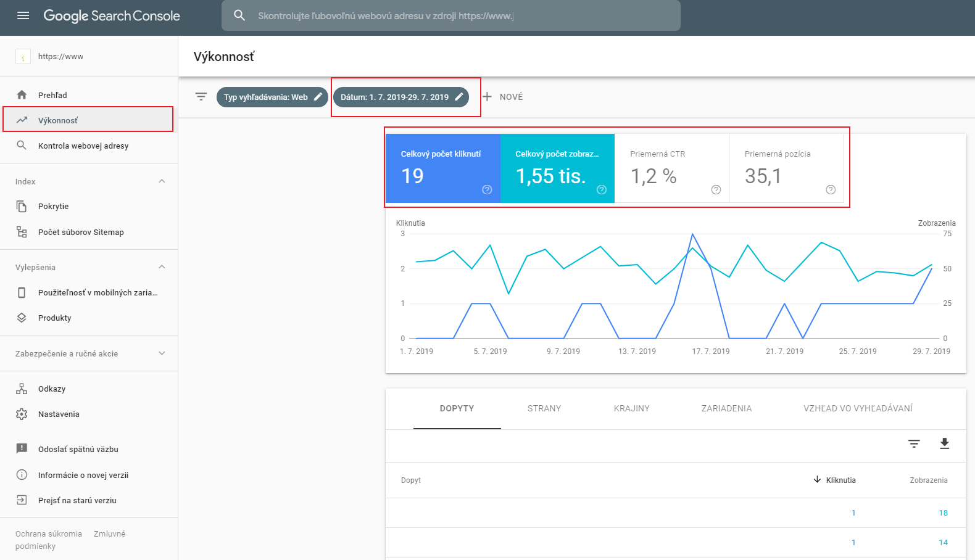Viewport: 975px width, 560px height.
Task: Click the Odkazy links network icon
Action: click(x=22, y=389)
